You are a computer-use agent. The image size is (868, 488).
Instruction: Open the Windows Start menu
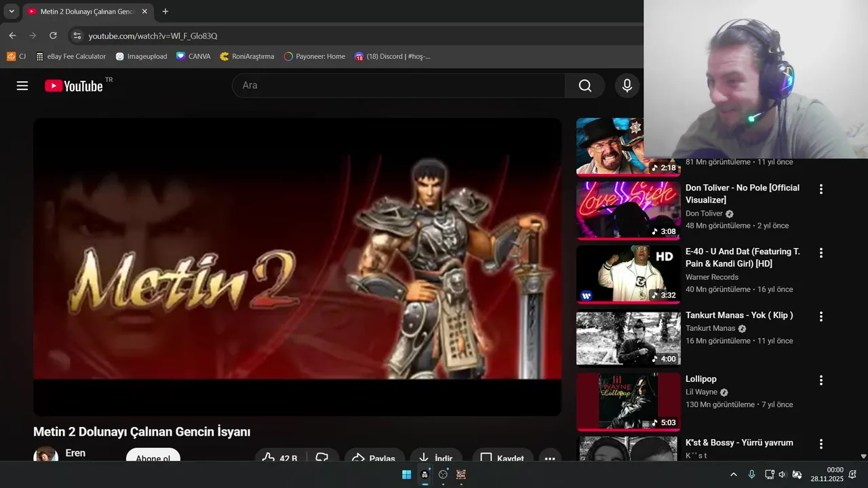point(406,474)
